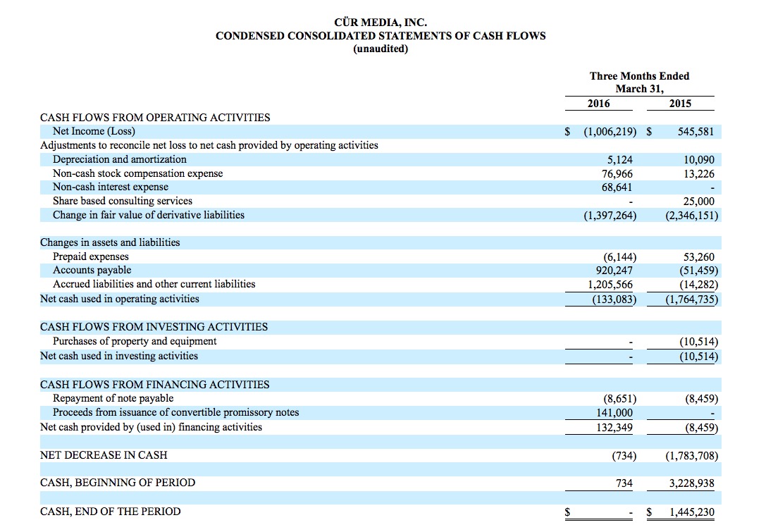The width and height of the screenshot is (773, 532).
Task: Select the value "68,641"
Action: pyautogui.click(x=617, y=187)
